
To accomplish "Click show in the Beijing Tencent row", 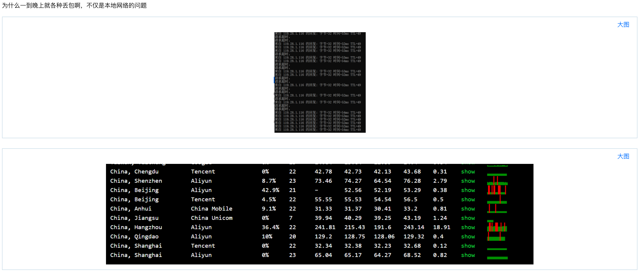I will pos(468,200).
